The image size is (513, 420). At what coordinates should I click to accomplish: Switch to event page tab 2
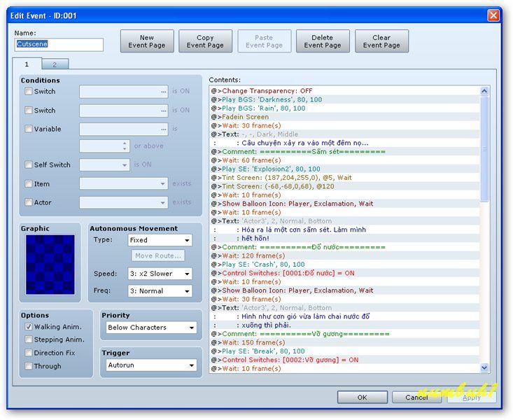pos(55,64)
